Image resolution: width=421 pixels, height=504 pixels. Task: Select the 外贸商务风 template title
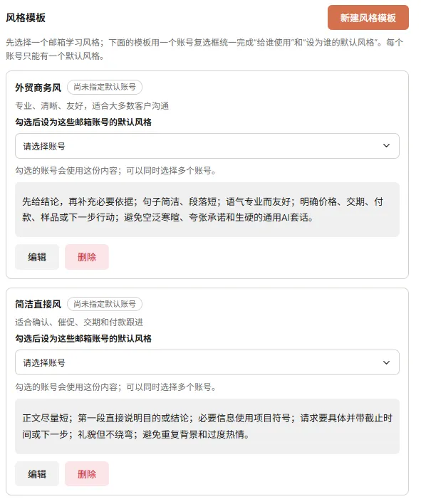coord(38,88)
